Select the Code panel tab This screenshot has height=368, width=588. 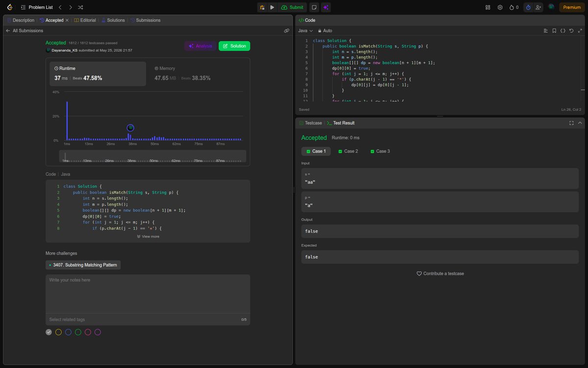(307, 20)
